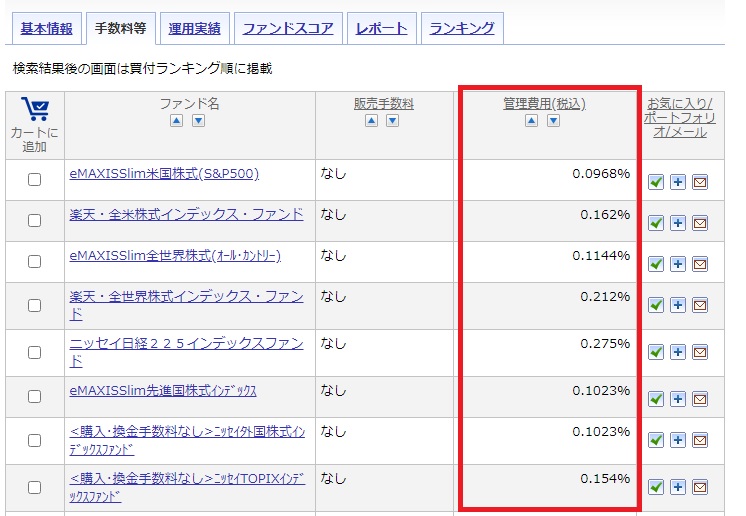
Task: Favorite eMAXISSlim全世界株式(オール・カントリー) checkmark icon
Action: [x=656, y=263]
